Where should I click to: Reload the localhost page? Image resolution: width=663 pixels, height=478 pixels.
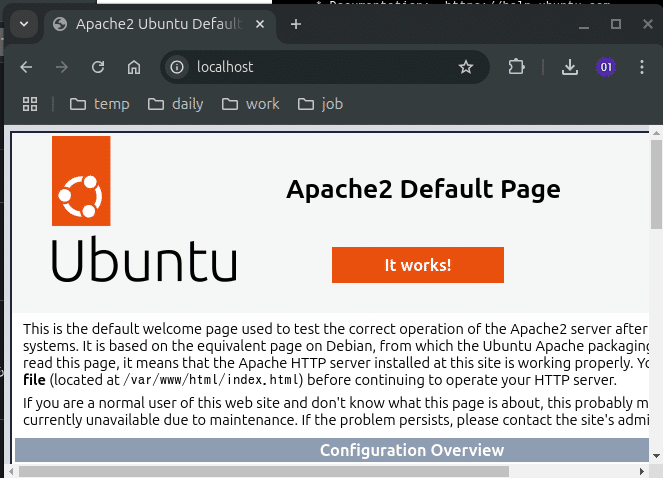point(98,67)
